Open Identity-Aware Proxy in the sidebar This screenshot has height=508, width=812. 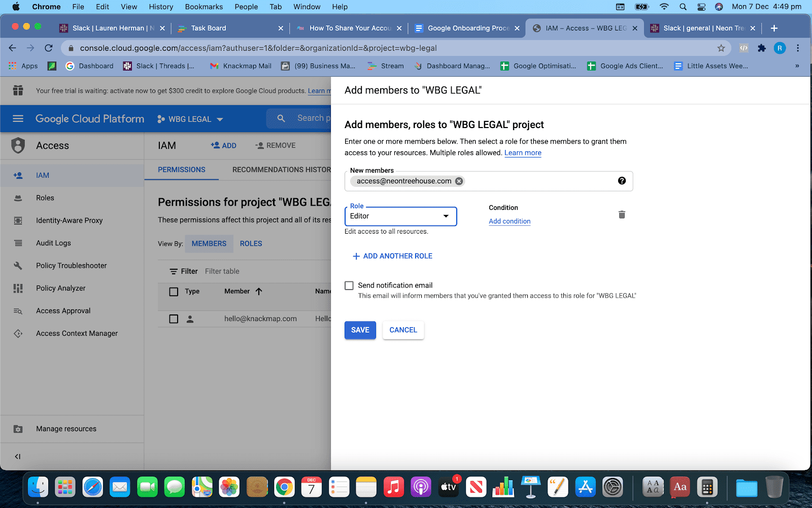tap(72, 220)
